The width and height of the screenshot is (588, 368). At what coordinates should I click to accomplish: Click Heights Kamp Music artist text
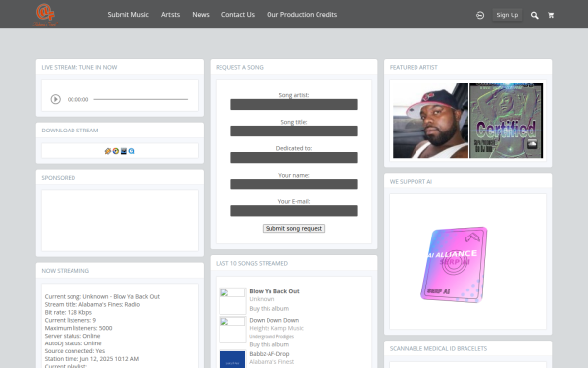click(276, 328)
